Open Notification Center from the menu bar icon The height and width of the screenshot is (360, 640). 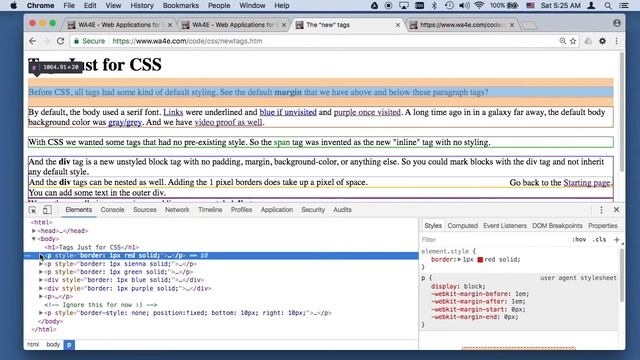[x=624, y=5]
